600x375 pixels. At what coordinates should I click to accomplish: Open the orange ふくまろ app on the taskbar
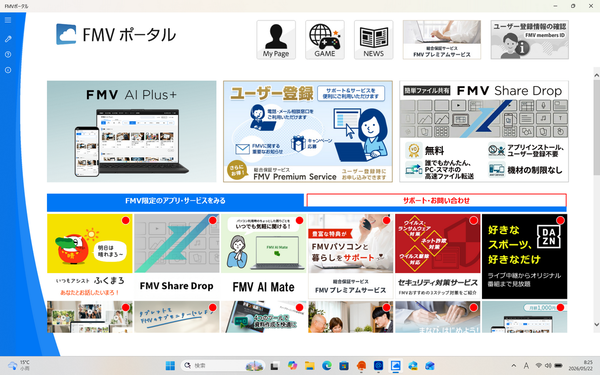pos(361,366)
